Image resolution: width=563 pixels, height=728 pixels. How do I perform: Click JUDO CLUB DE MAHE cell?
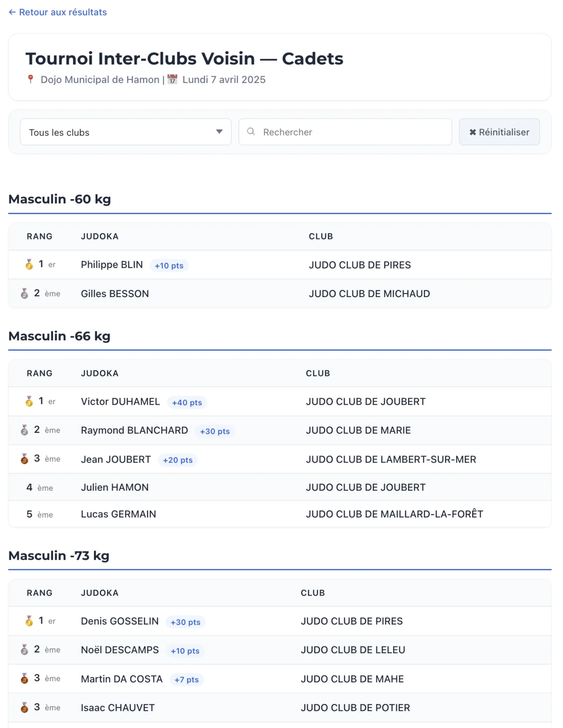click(352, 679)
